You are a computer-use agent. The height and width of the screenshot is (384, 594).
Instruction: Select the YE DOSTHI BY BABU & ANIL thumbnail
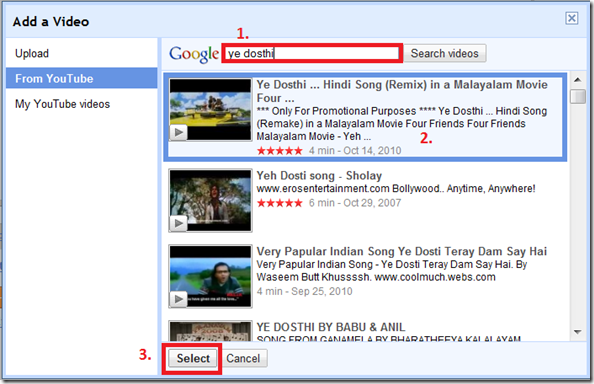coord(210,331)
